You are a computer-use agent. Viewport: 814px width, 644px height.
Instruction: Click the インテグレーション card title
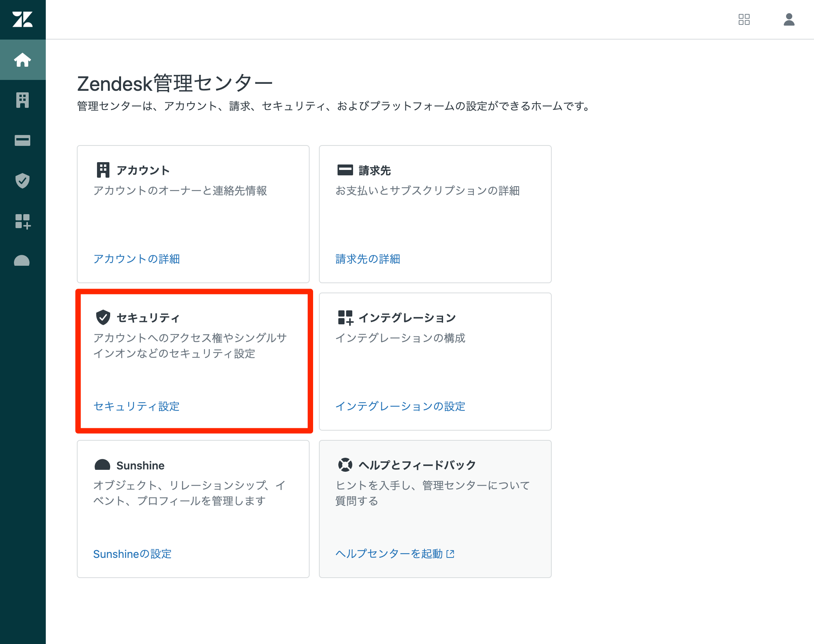point(407,318)
